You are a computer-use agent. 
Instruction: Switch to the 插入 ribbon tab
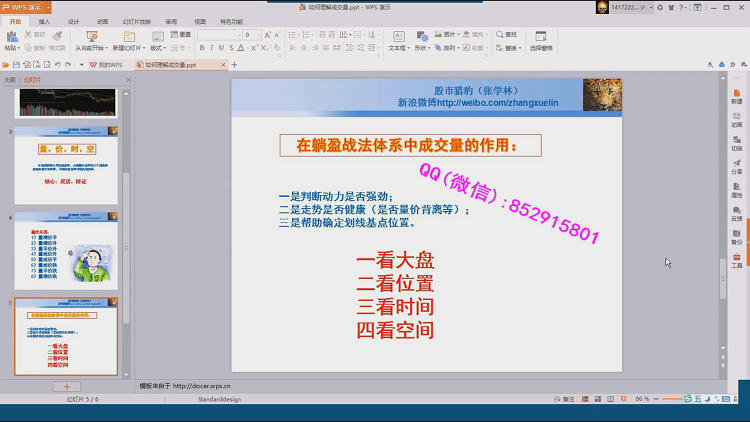pyautogui.click(x=44, y=21)
